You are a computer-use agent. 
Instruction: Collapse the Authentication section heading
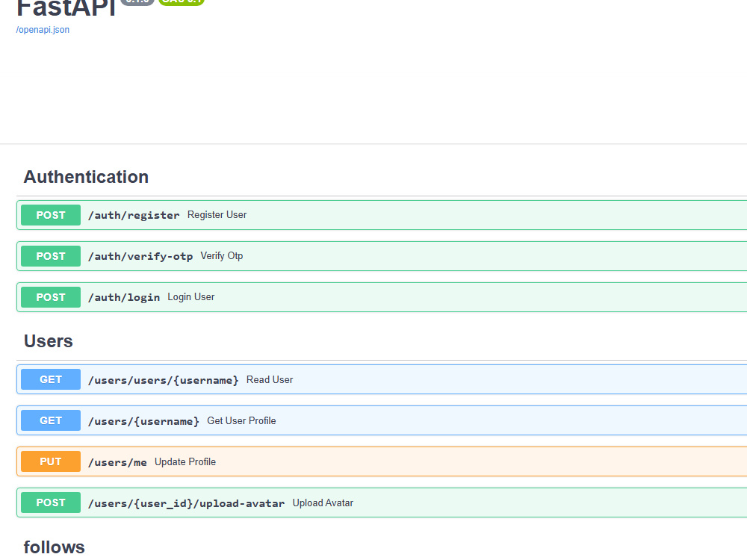tap(86, 177)
